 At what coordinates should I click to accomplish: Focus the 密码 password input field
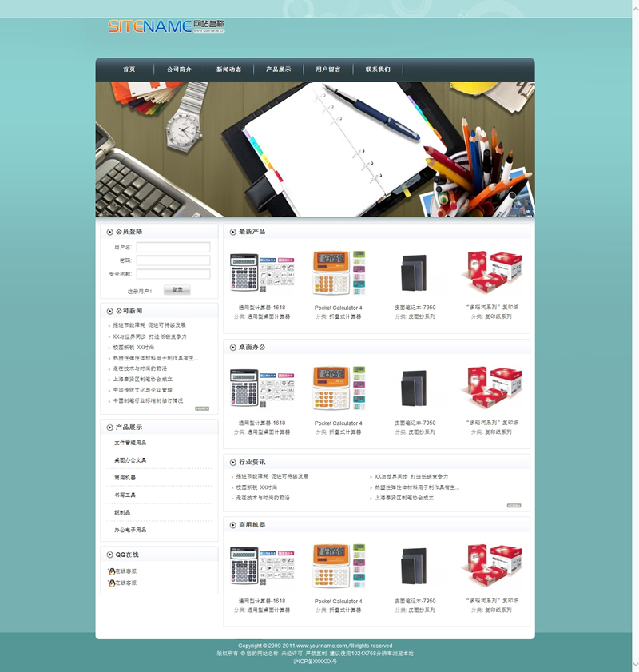point(173,260)
